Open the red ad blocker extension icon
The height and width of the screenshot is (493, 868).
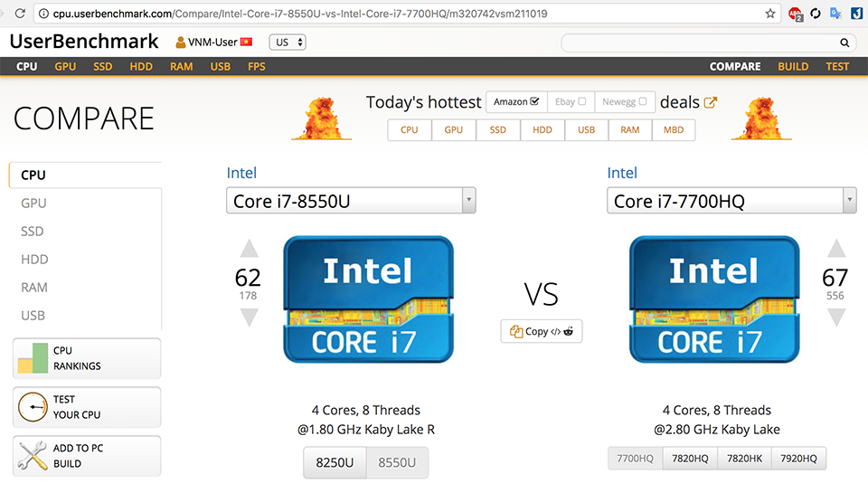tap(796, 14)
